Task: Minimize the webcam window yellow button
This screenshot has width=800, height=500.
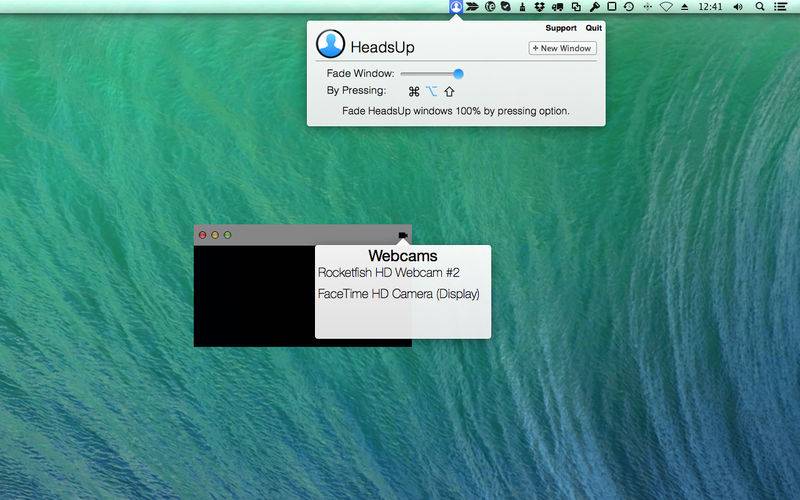Action: tap(215, 235)
